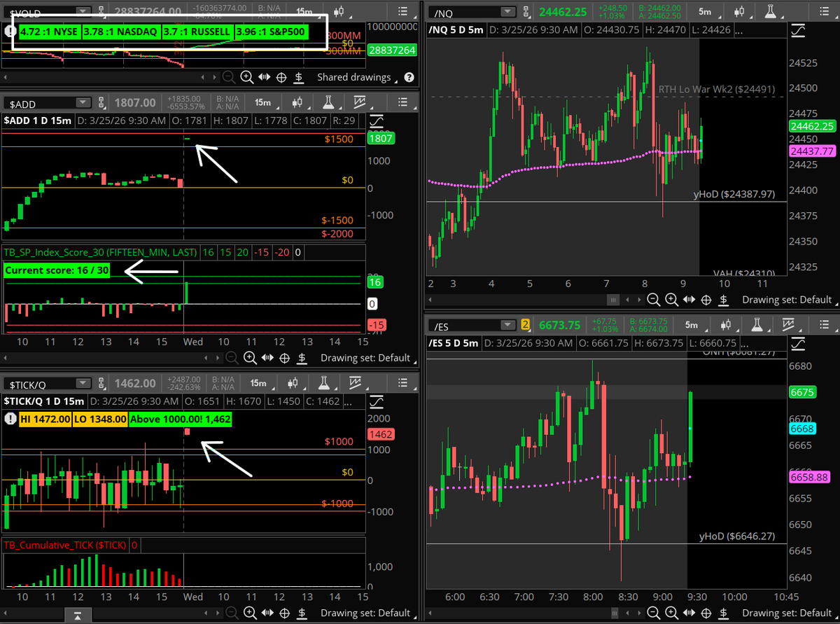The image size is (840, 624).
Task: Expand the /NQ symbol dropdown arrow
Action: (507, 11)
